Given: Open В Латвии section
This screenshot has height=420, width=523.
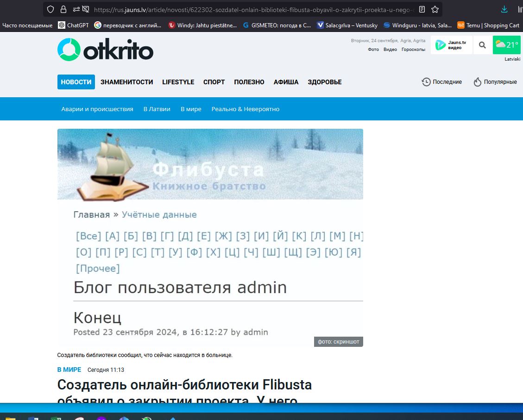Looking at the screenshot, I should pos(157,109).
